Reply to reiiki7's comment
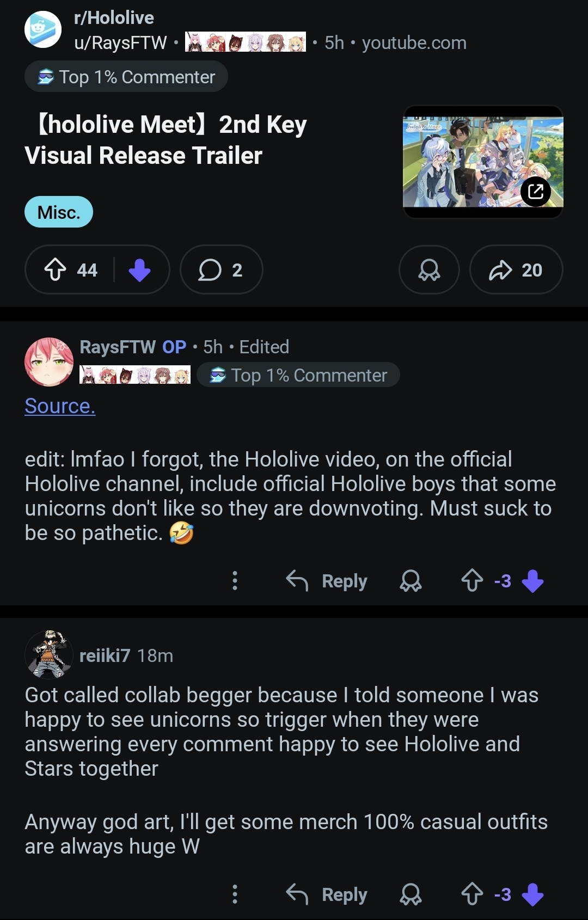The height and width of the screenshot is (920, 588). point(327,894)
